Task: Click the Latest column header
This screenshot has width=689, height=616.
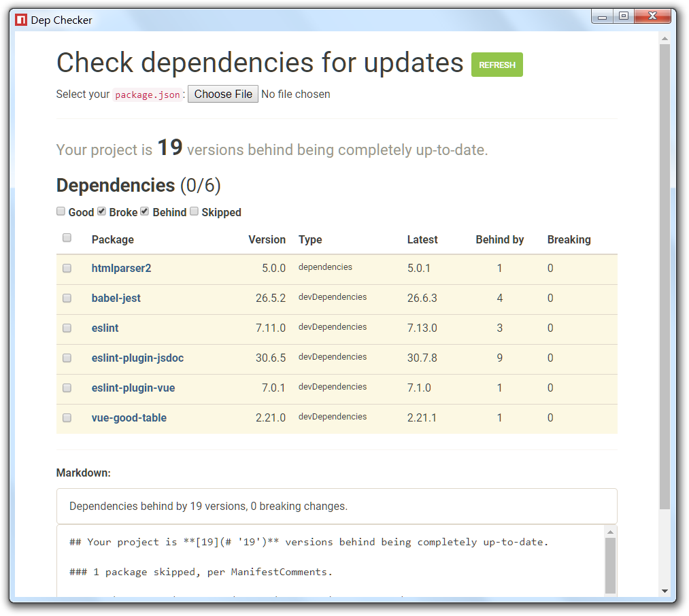Action: pyautogui.click(x=422, y=239)
